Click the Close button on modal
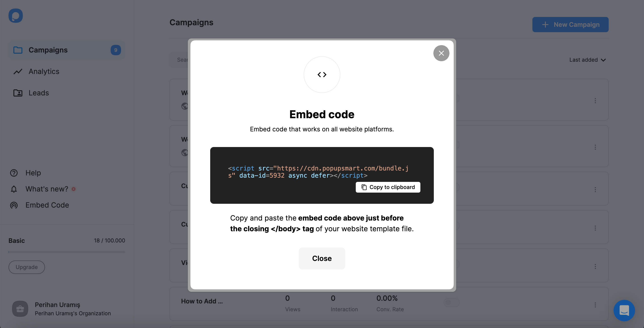Screen dimensions: 644x328 (x=322, y=258)
